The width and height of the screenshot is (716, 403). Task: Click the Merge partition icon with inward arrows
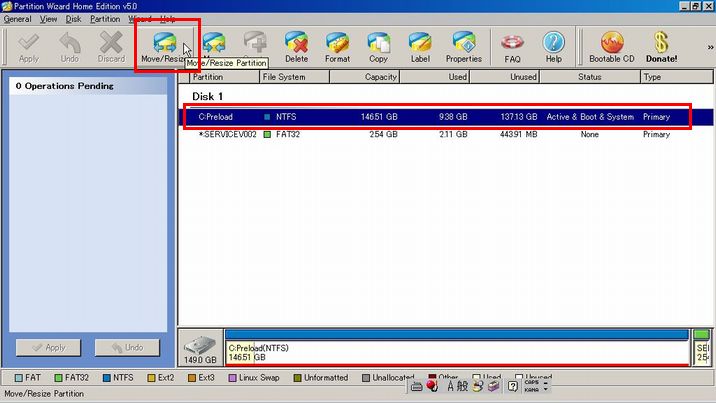pos(214,44)
